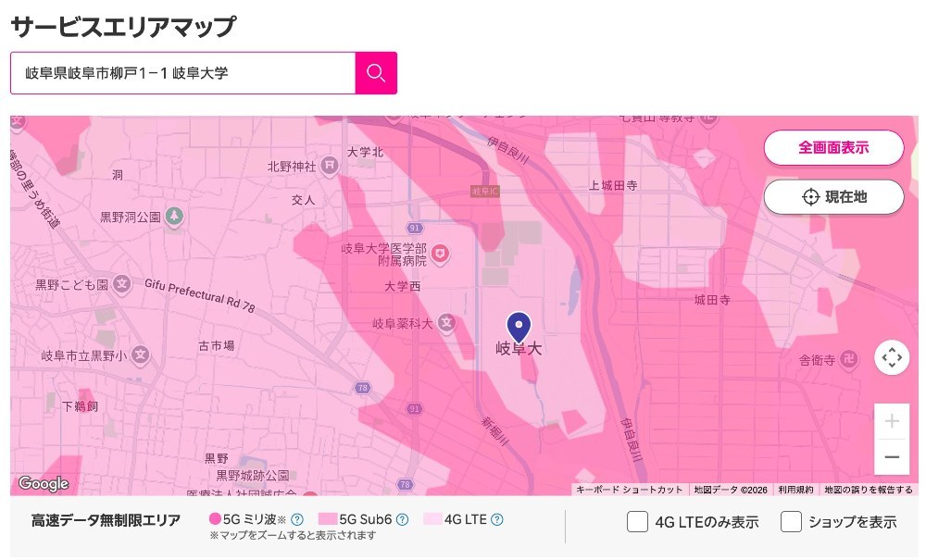
Task: Click the 北野神社 shrine map icon
Action: [330, 166]
